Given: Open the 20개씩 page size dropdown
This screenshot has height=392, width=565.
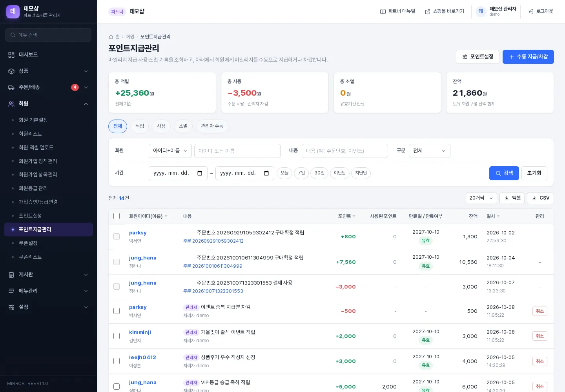Looking at the screenshot, I should coord(481,198).
